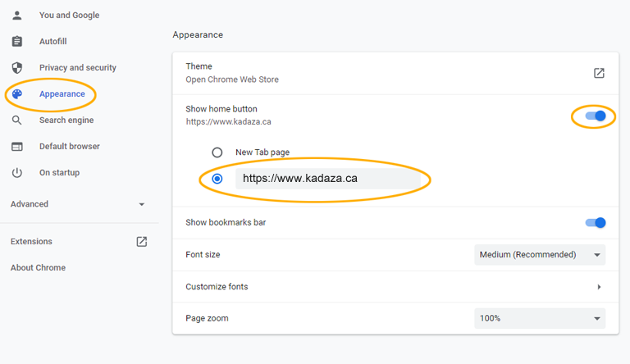Open Chrome Web Store via Theme external-link icon
The width and height of the screenshot is (630, 364).
point(599,73)
